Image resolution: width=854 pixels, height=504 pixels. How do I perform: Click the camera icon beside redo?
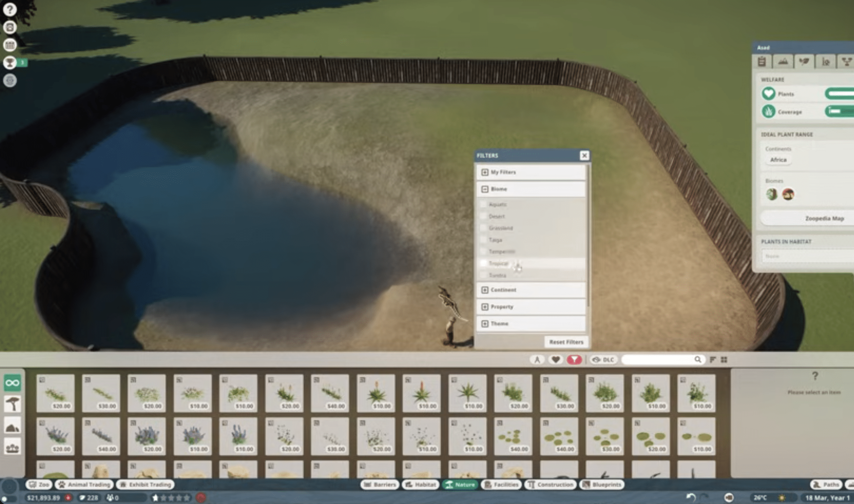coord(729,497)
